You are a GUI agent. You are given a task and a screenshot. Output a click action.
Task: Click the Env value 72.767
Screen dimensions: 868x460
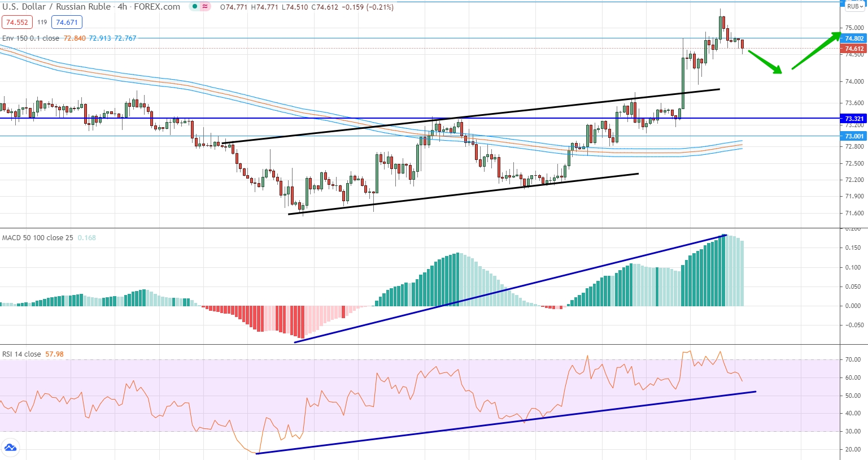(125, 38)
